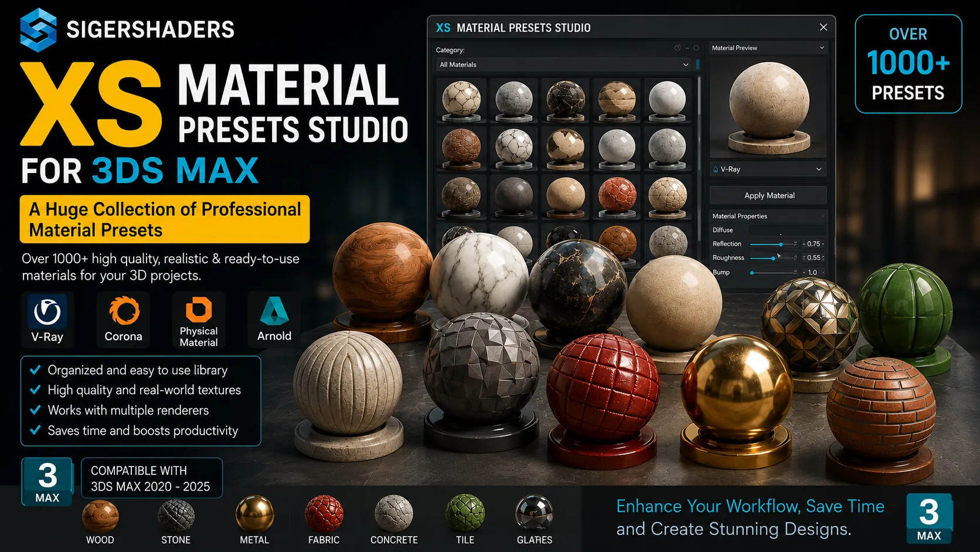980x552 pixels.
Task: Click the large Material Preview sphere image
Action: tap(768, 107)
